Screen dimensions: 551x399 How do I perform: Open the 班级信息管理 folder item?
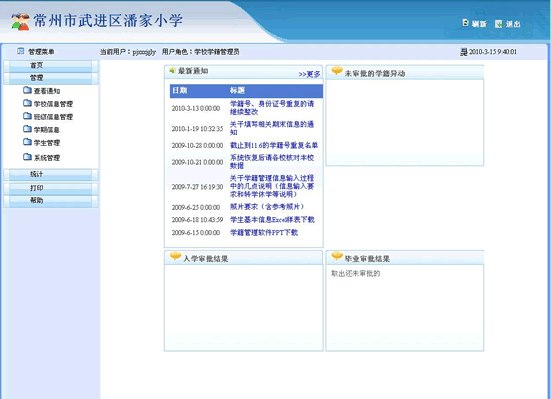[x=48, y=117]
